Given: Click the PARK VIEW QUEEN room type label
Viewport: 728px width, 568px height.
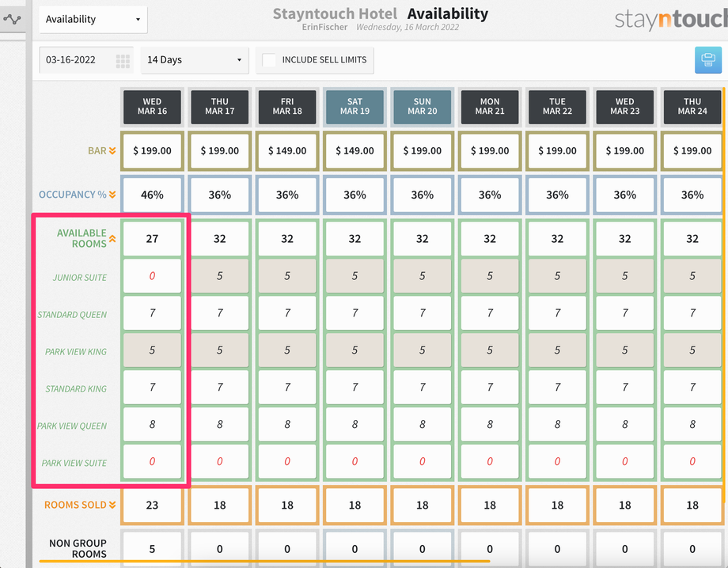Looking at the screenshot, I should 72,426.
